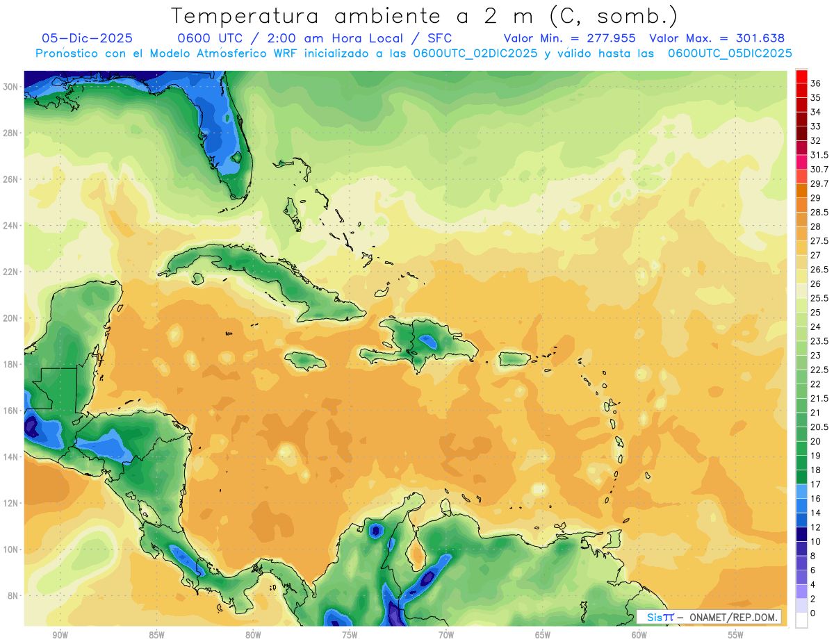
Task: Click the "20.5" value on the color scale
Action: (819, 427)
